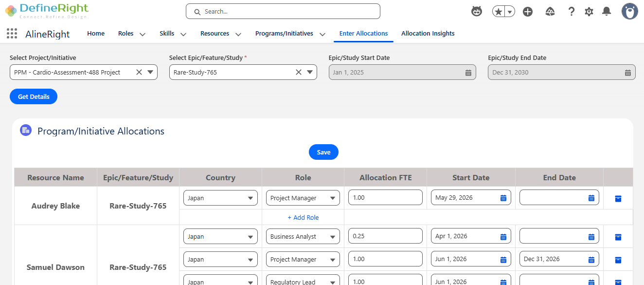Expand the Roles menu chevron

[x=143, y=34]
